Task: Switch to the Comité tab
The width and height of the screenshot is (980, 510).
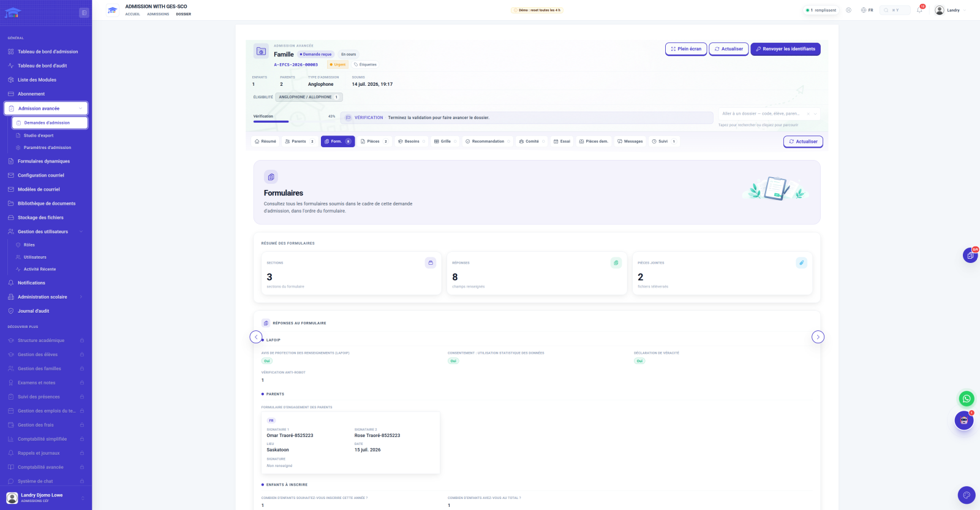Action: (532, 142)
